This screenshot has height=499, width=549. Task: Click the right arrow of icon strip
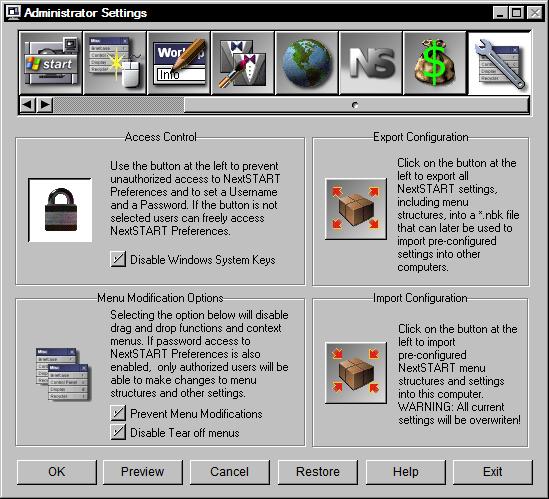pos(45,105)
